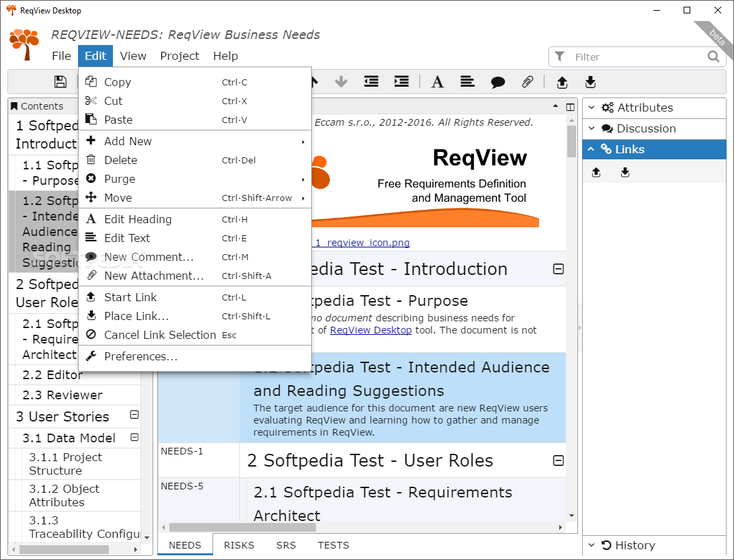This screenshot has width=734, height=560.
Task: Select Place Link... in the menu
Action: (x=195, y=316)
